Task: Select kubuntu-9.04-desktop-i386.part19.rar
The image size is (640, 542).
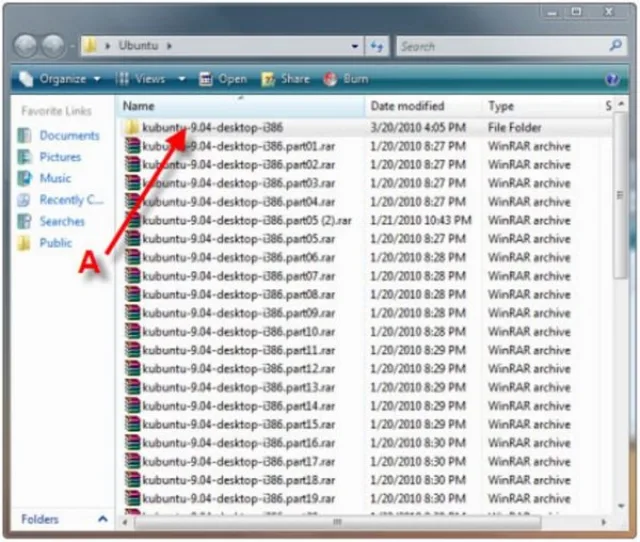Action: pos(238,498)
